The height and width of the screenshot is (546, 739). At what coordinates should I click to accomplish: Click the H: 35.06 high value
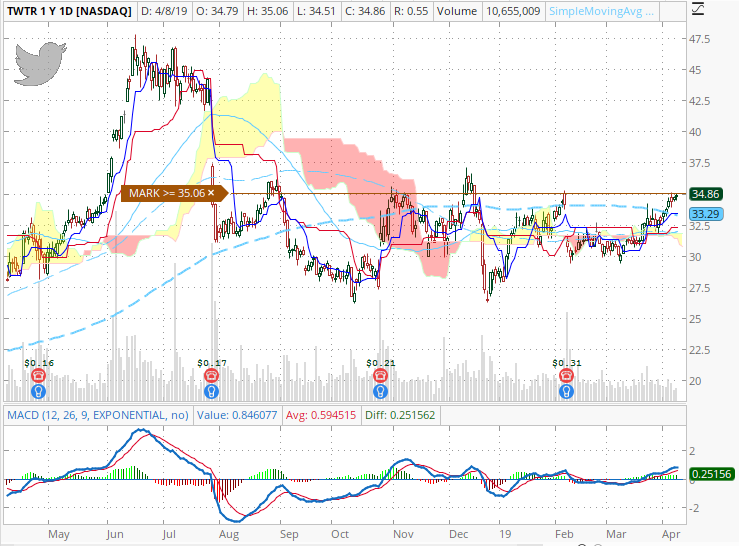[x=268, y=11]
